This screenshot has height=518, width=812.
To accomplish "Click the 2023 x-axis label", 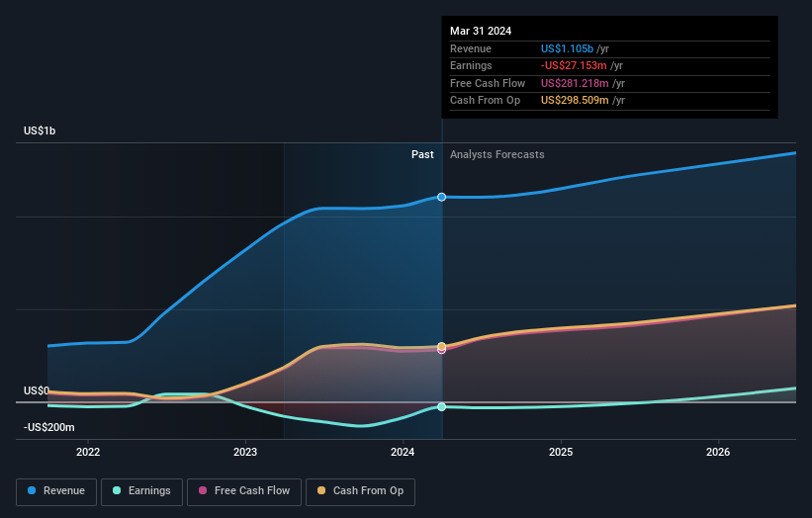I will click(245, 452).
